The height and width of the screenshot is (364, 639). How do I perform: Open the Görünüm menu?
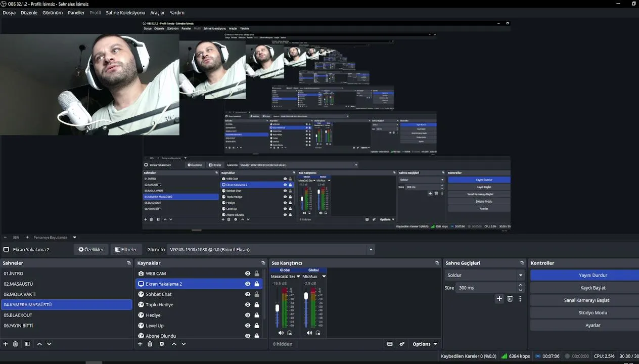[x=53, y=13]
